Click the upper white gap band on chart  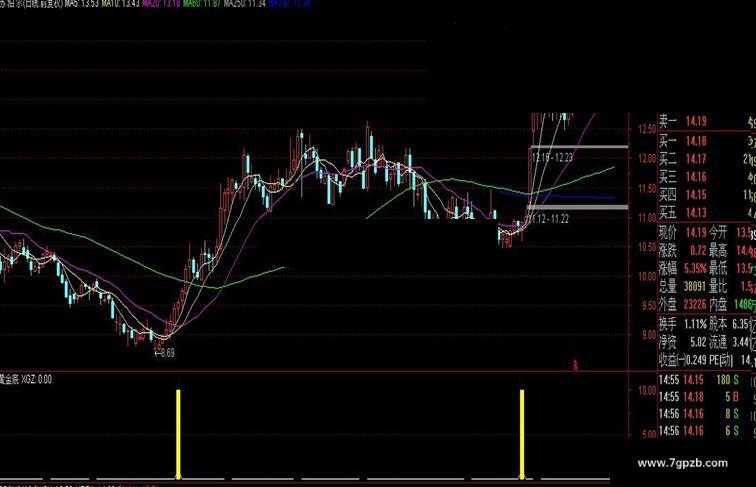pos(579,147)
